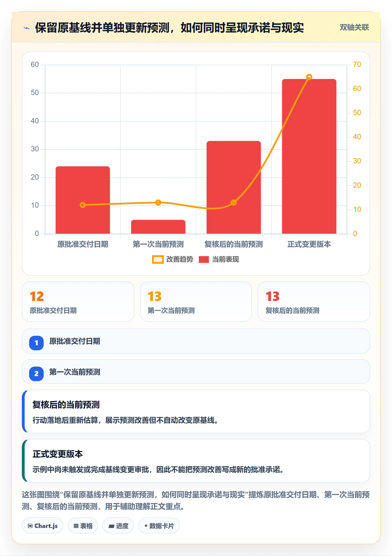This screenshot has width=392, height=556.
Task: Click the text starting 行动落地后重新估算
Action: [125, 420]
